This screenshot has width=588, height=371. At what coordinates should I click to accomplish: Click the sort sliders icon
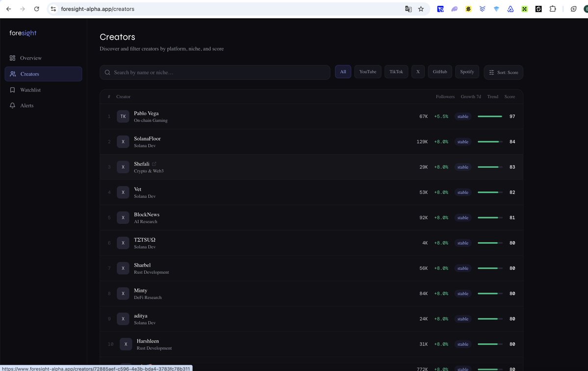(491, 73)
